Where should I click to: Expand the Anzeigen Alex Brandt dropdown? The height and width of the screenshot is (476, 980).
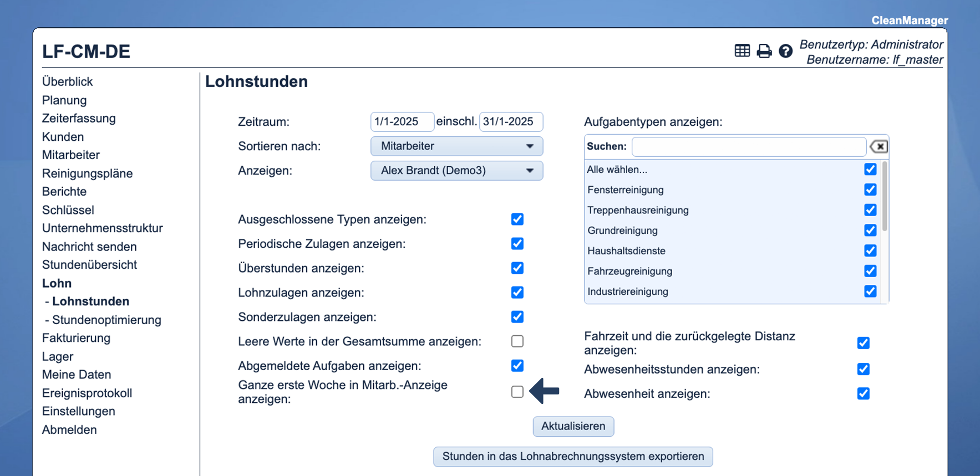tap(456, 171)
